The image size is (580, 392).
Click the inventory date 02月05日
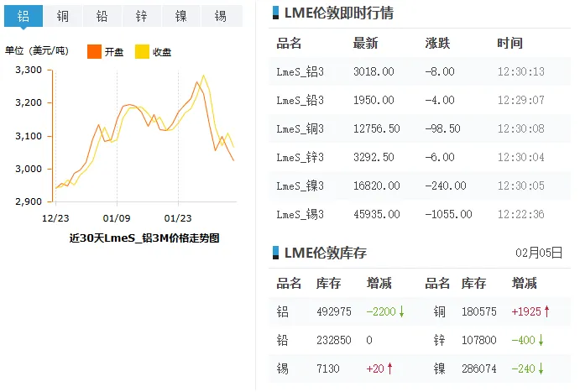539,253
